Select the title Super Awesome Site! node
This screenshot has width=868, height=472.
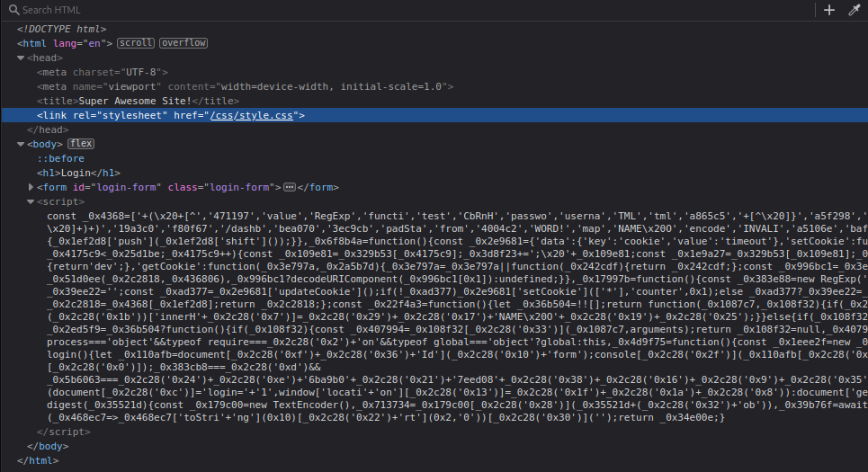[x=138, y=101]
